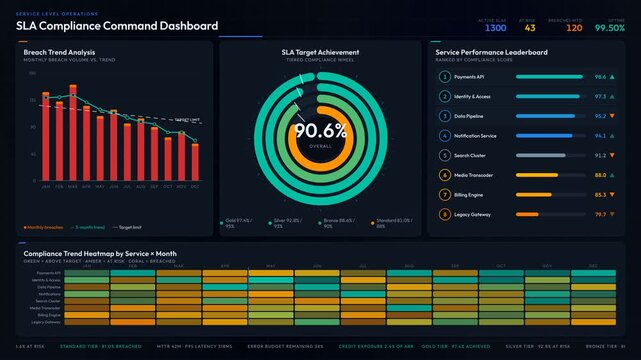Image resolution: width=641 pixels, height=360 pixels.
Task: Click the Legacy Gateway row label in heatmap
Action: tap(46, 322)
